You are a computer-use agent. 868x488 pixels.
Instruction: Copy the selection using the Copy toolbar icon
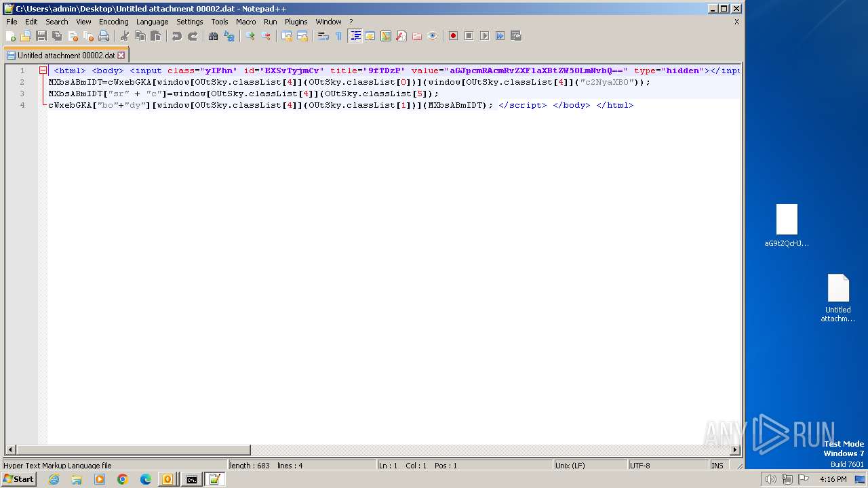click(140, 36)
